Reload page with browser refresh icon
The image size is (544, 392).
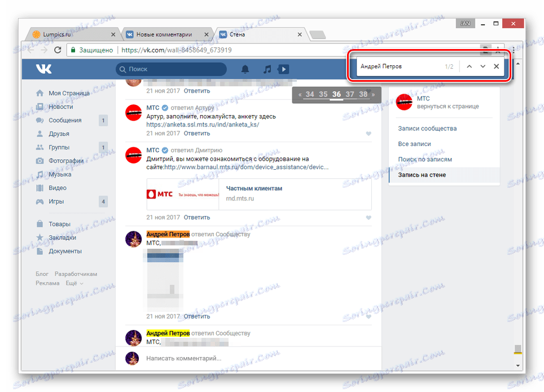(x=58, y=50)
